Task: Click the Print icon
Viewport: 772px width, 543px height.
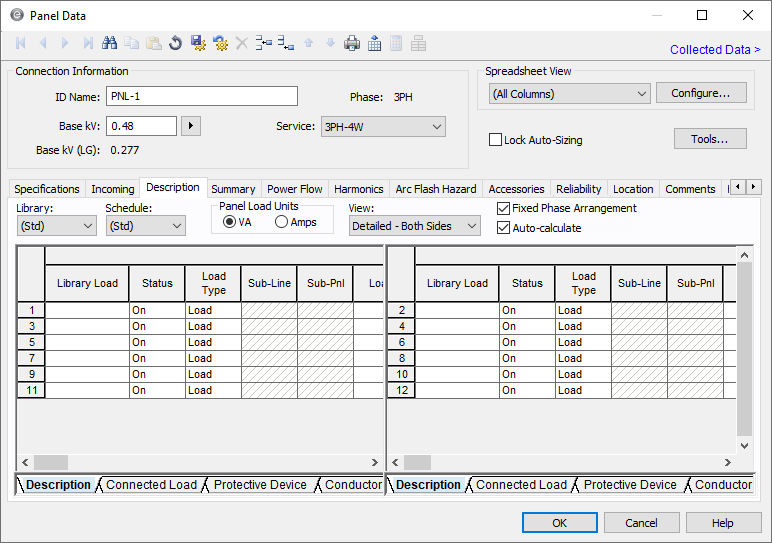Action: [352, 43]
